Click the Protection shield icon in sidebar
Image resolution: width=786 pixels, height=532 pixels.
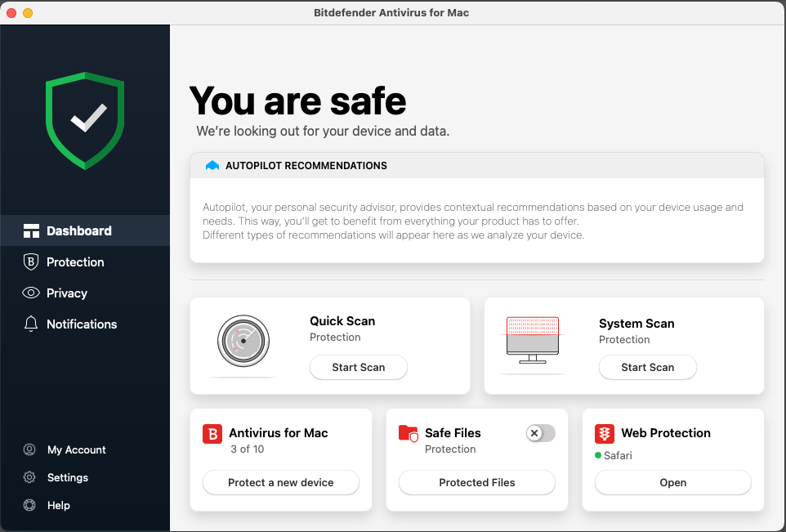point(31,262)
